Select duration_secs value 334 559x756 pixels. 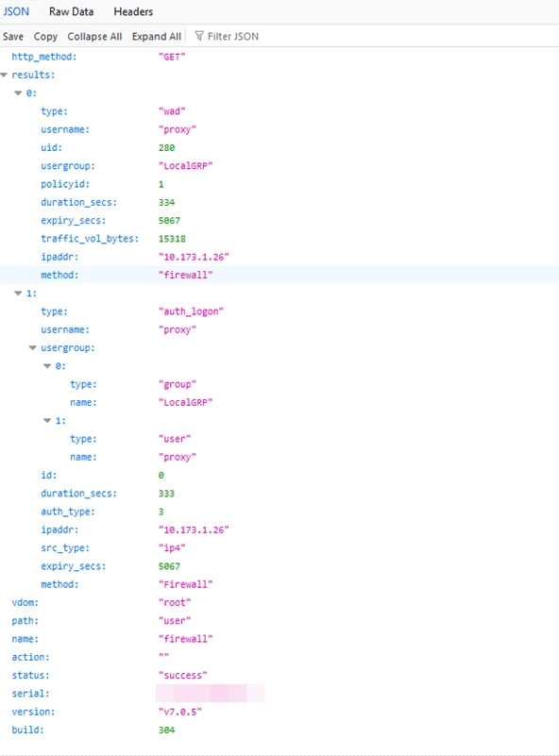166,202
